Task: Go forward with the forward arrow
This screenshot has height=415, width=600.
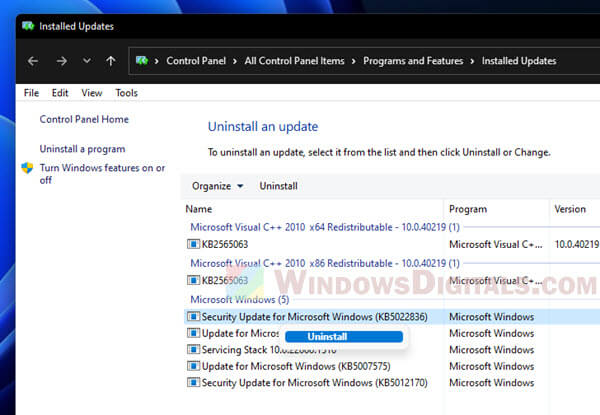Action: [61, 61]
